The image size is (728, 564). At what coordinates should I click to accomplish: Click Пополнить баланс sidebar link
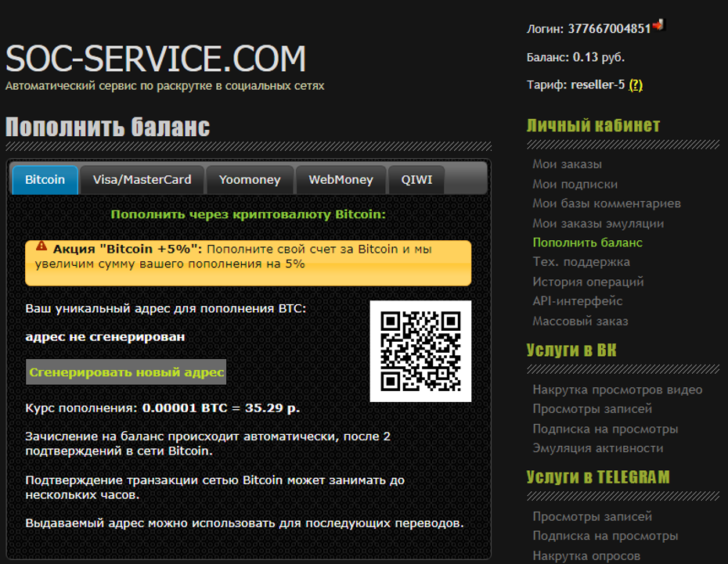point(587,242)
